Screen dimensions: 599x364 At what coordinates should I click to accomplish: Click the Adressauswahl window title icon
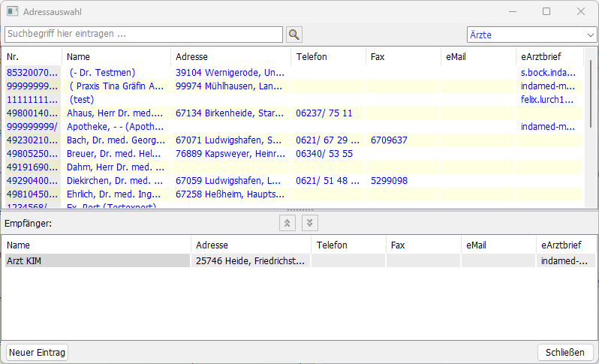tap(12, 12)
